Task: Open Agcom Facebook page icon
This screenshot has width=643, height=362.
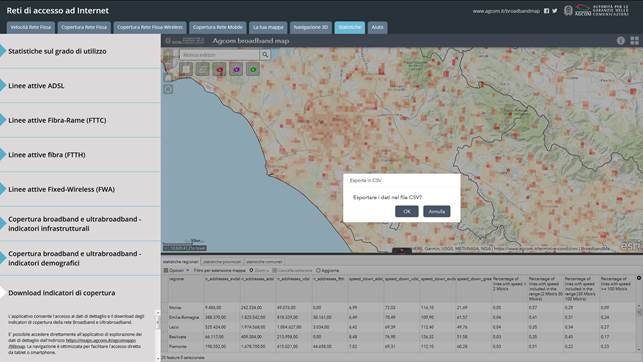Action: 546,11
